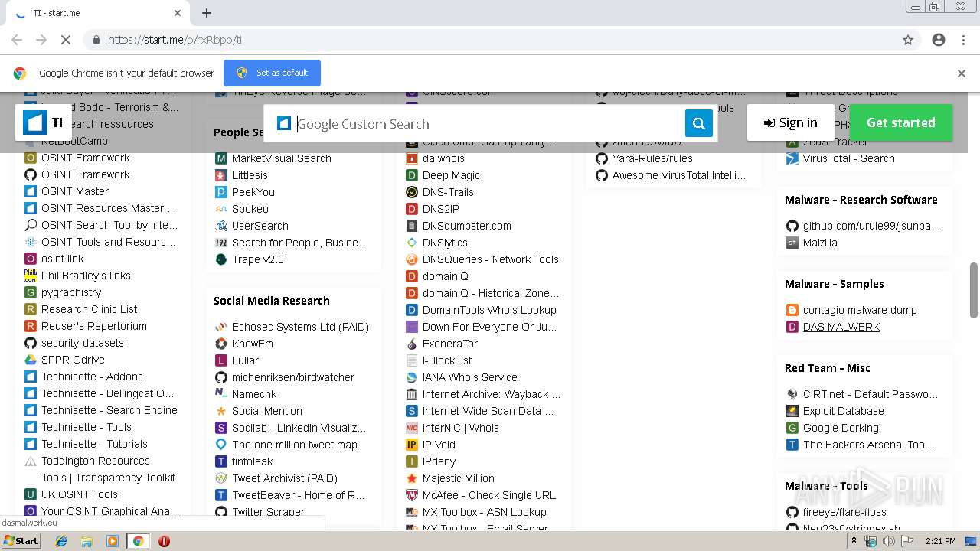Screen dimensions: 980x551
Task: Open Internet Explorer from the taskbar
Action: click(61, 541)
